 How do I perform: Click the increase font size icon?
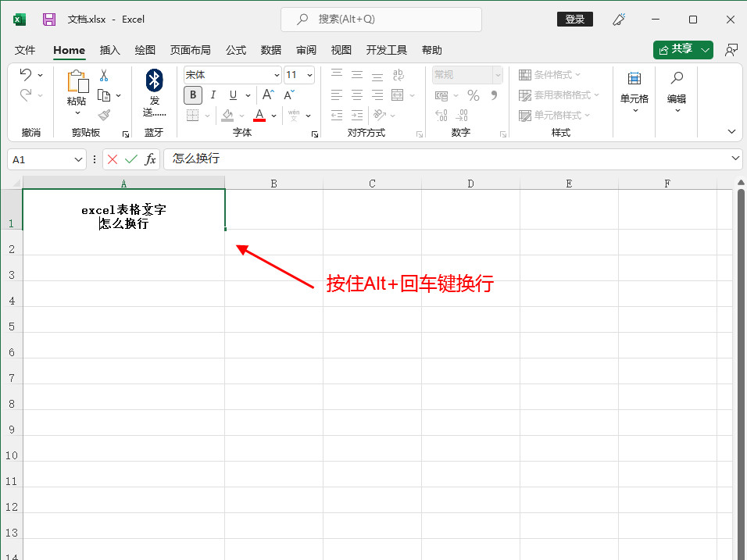[268, 95]
